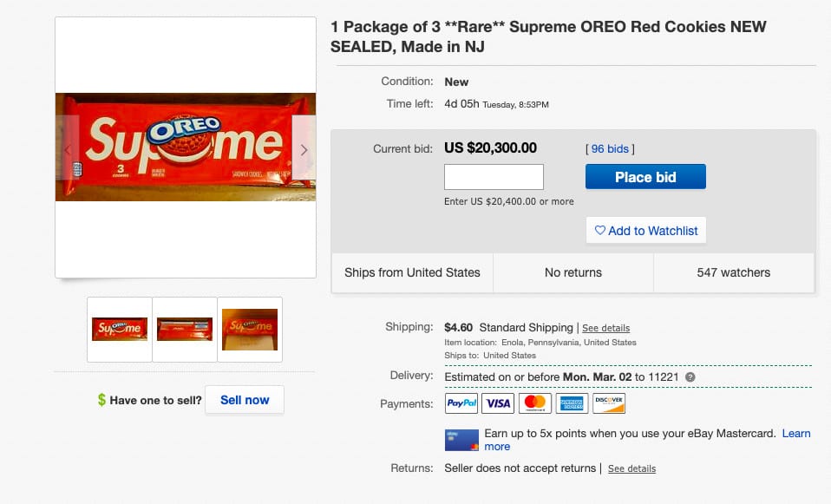Screen dimensions: 831x504
Task: Click the bid amount input field
Action: click(494, 177)
